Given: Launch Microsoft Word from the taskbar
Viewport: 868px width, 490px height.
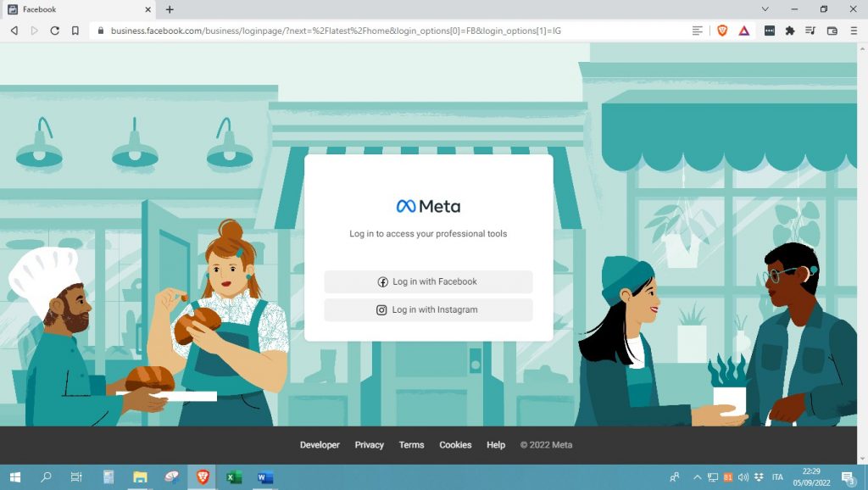Looking at the screenshot, I should pyautogui.click(x=265, y=477).
